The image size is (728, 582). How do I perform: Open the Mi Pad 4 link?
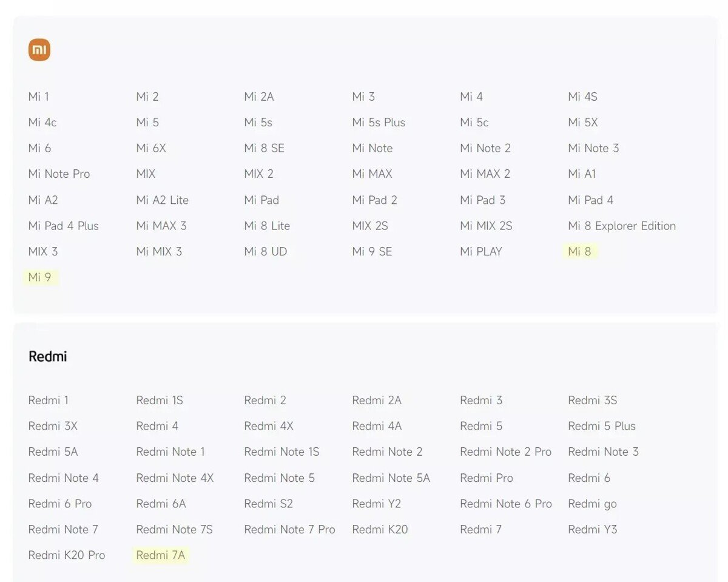(591, 200)
